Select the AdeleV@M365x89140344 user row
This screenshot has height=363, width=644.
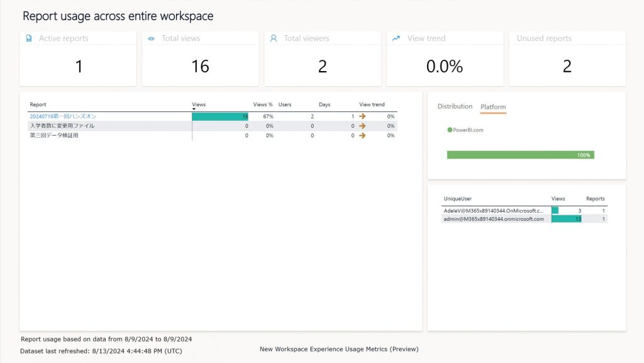click(x=494, y=210)
